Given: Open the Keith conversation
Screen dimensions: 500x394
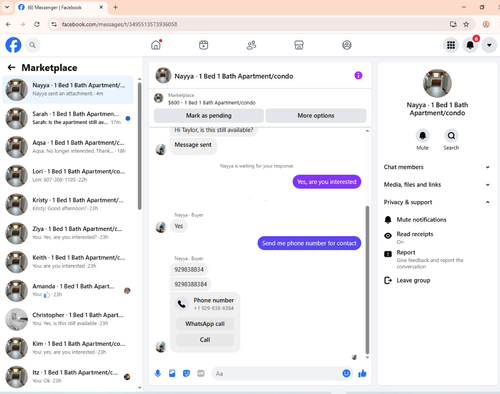Looking at the screenshot, I should click(68, 261).
